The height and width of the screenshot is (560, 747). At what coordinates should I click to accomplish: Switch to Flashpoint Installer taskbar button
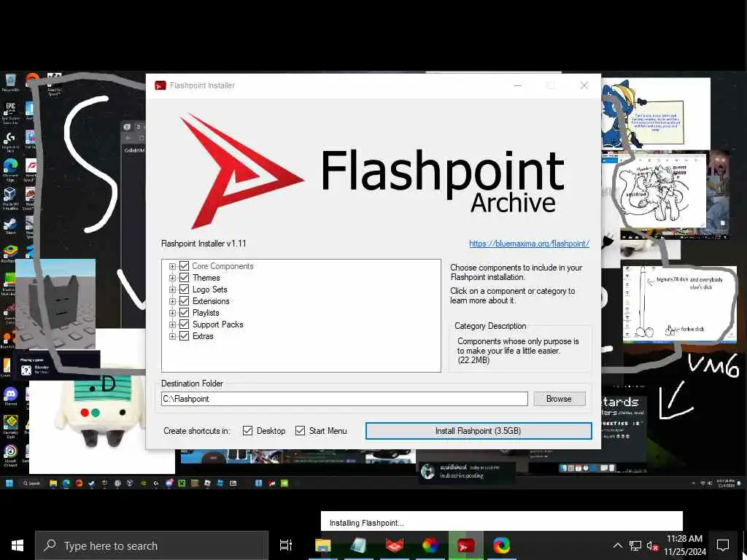point(466,545)
